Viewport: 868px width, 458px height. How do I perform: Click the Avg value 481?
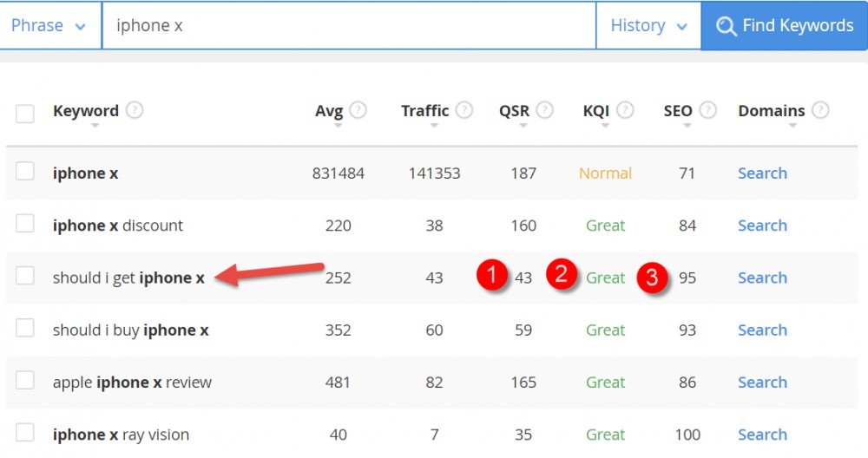338,383
